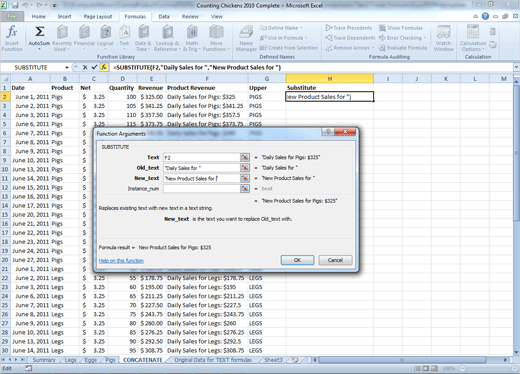
Task: Select the Summary sheet tab
Action: pos(44,360)
